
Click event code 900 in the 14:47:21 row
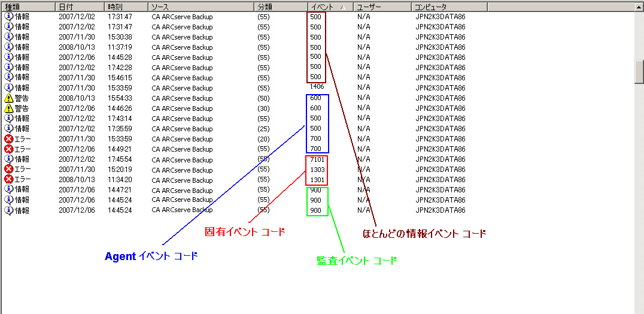[x=316, y=191]
